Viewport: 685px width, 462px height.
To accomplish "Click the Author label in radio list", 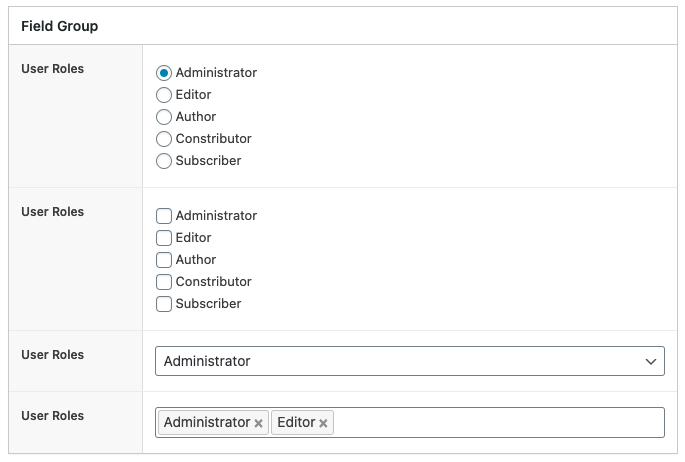I will (x=196, y=117).
